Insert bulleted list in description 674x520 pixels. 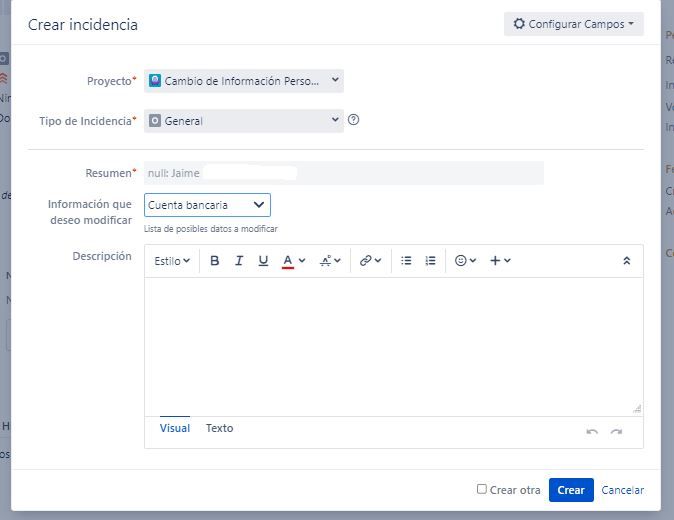pos(406,260)
